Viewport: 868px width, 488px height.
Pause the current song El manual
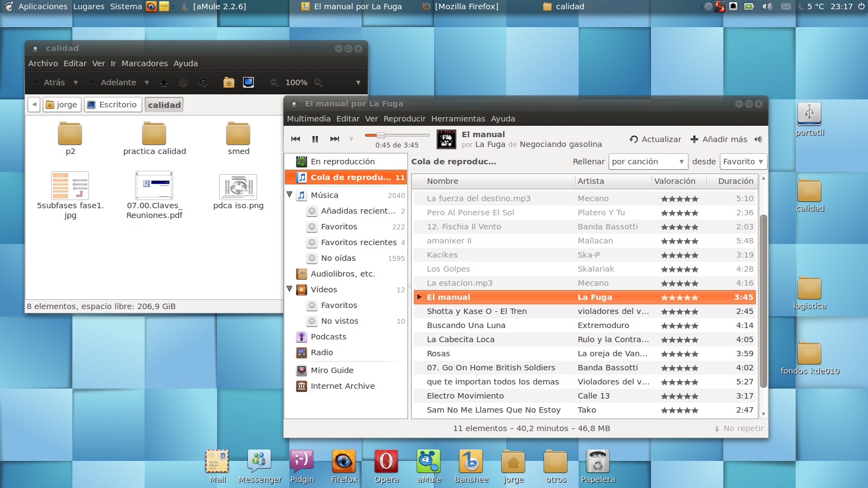point(315,139)
